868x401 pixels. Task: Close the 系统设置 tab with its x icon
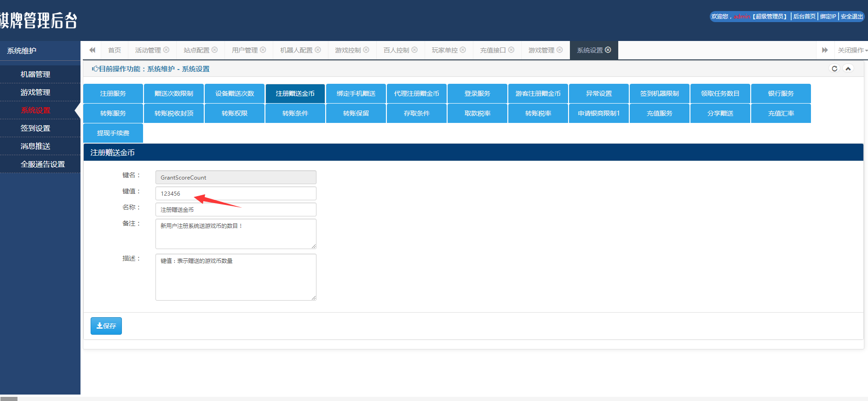608,50
